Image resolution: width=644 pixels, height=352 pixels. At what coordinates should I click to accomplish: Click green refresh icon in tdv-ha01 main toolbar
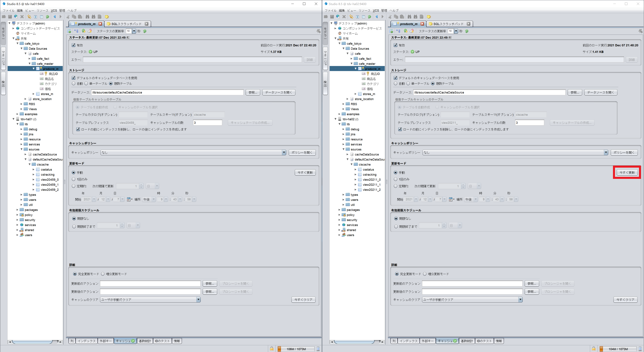click(47, 17)
